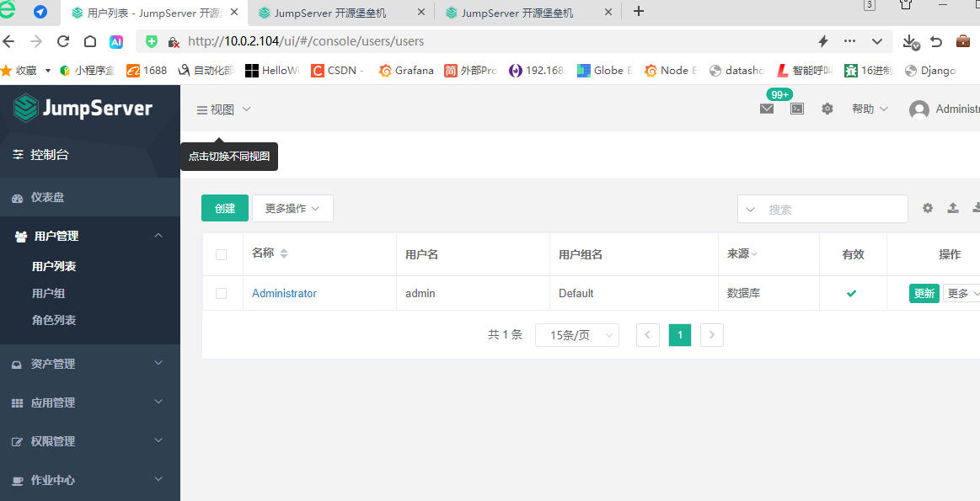The height and width of the screenshot is (501, 980).
Task: Check the Administrator row checkbox
Action: click(x=221, y=293)
